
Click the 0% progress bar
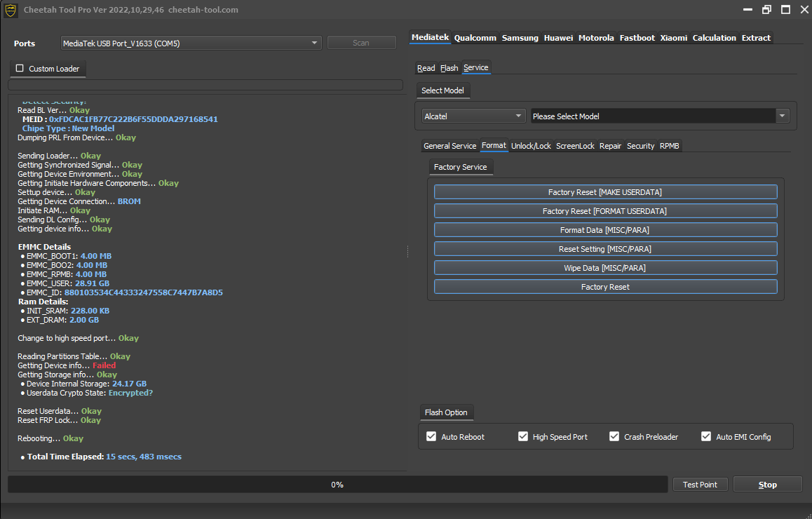pos(338,485)
